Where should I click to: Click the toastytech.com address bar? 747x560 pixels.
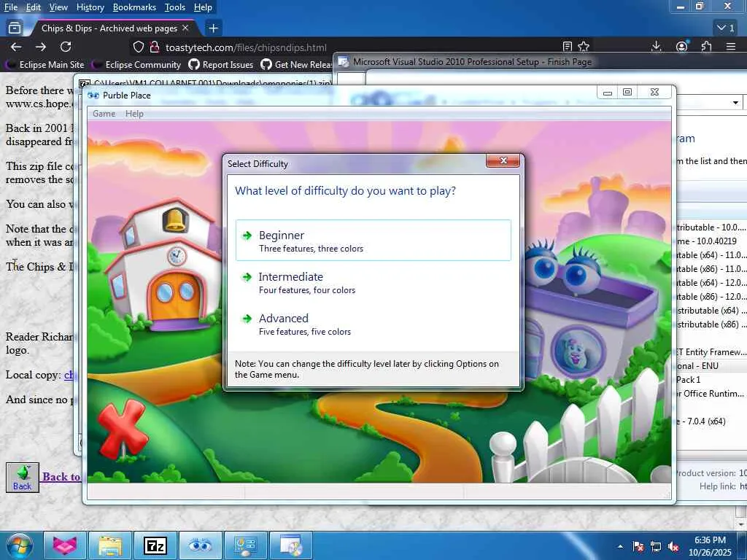click(246, 47)
